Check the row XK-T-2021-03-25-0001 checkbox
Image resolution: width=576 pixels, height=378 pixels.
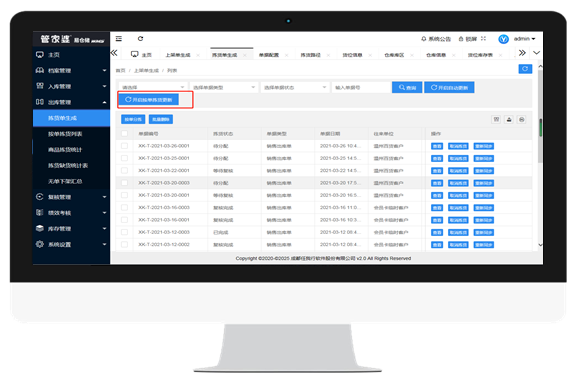[125, 158]
